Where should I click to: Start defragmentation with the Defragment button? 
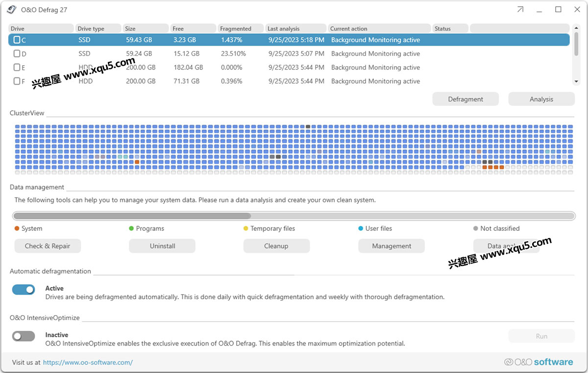point(465,99)
